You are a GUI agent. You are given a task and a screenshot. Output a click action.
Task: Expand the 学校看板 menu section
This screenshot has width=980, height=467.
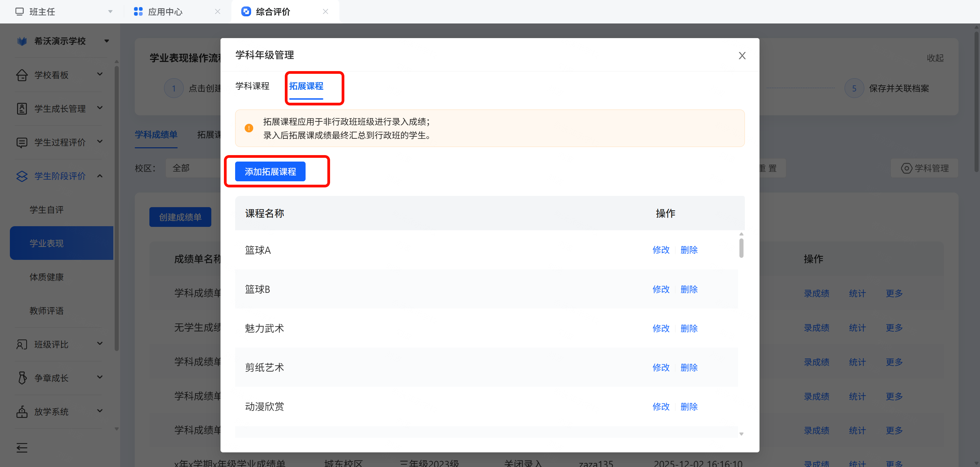[100, 74]
